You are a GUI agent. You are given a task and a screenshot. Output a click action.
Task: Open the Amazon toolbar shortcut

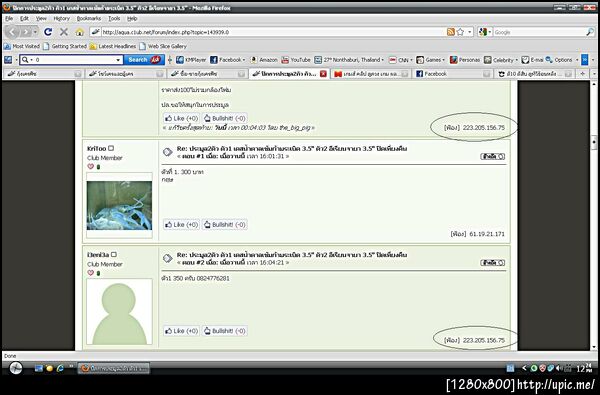click(x=264, y=60)
